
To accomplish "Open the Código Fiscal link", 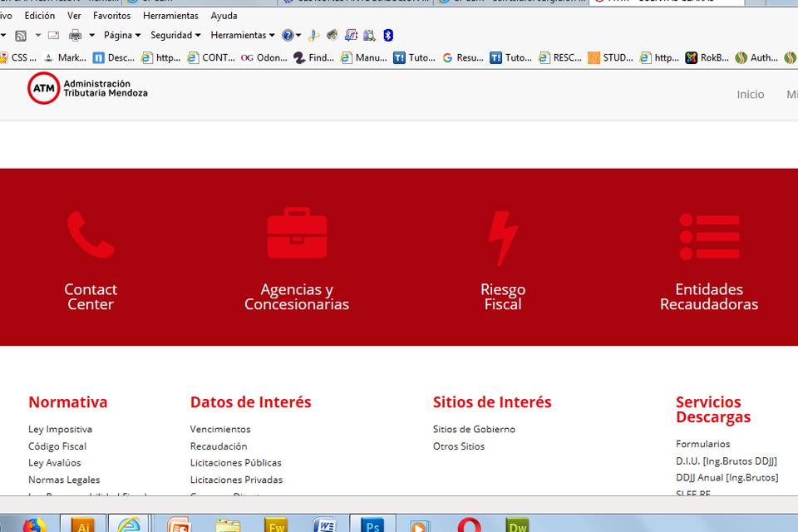I will point(57,446).
